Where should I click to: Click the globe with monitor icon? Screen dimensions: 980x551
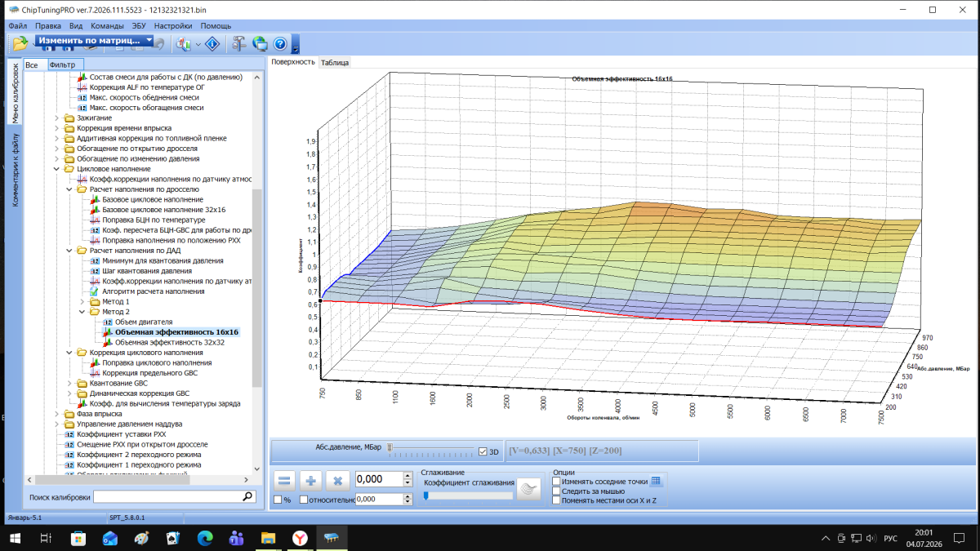[x=261, y=44]
